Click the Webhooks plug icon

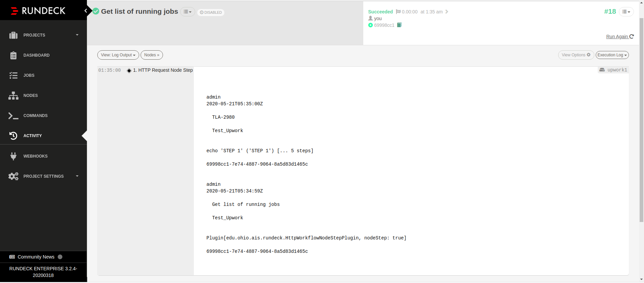(x=13, y=156)
